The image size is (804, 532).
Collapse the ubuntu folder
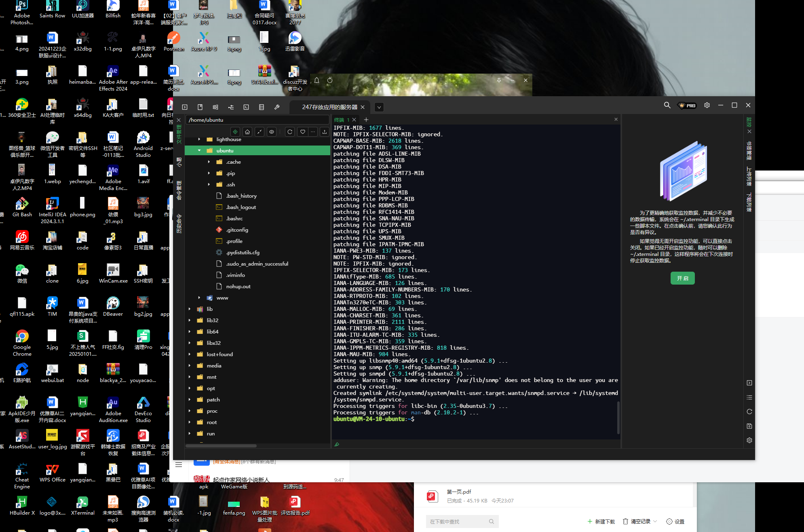click(199, 150)
